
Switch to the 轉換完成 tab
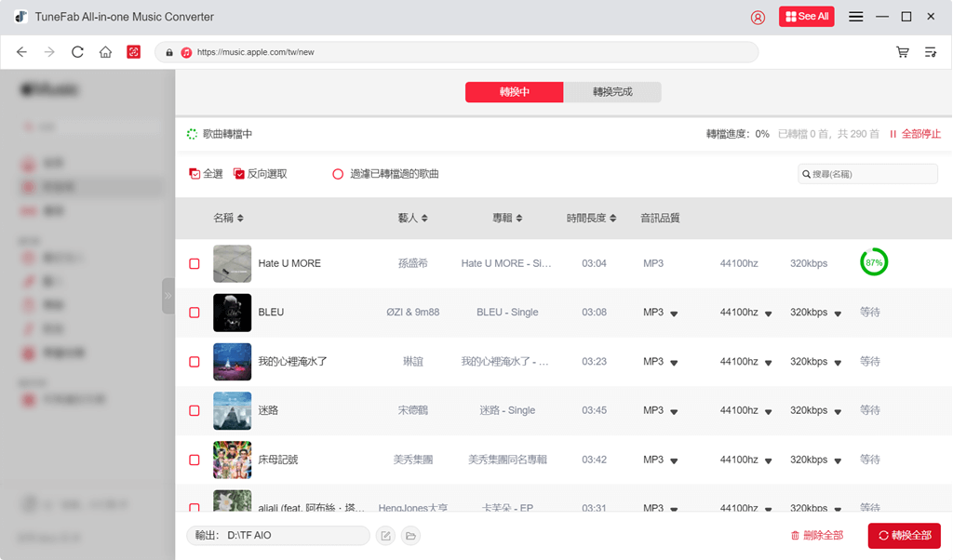(612, 92)
